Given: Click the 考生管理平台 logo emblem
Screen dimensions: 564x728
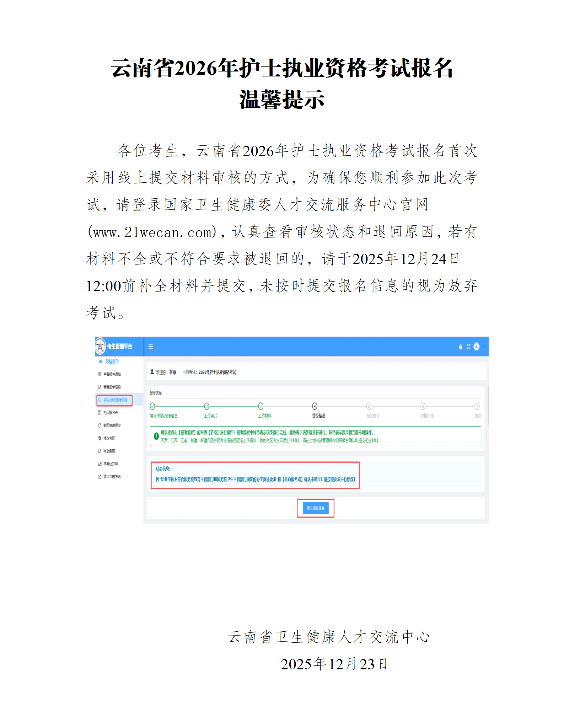Looking at the screenshot, I should click(101, 346).
